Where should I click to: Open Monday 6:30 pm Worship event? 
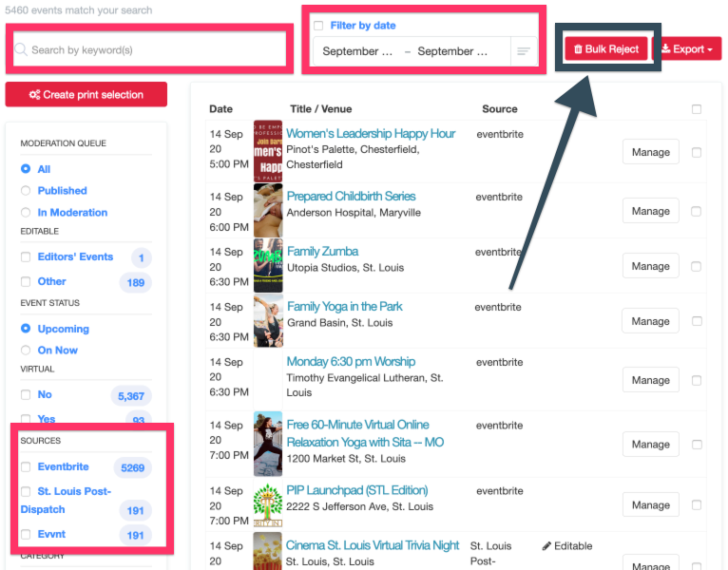click(x=351, y=361)
